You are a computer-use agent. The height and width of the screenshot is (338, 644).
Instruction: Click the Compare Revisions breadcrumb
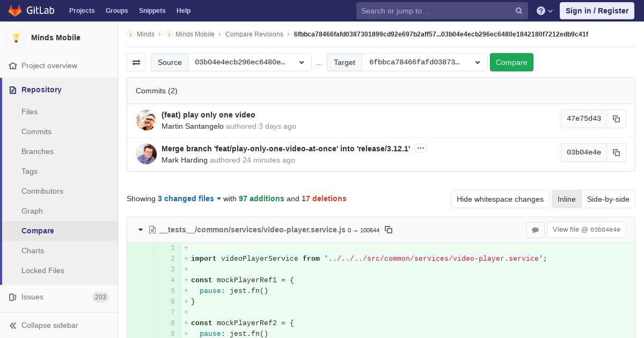[x=254, y=34]
